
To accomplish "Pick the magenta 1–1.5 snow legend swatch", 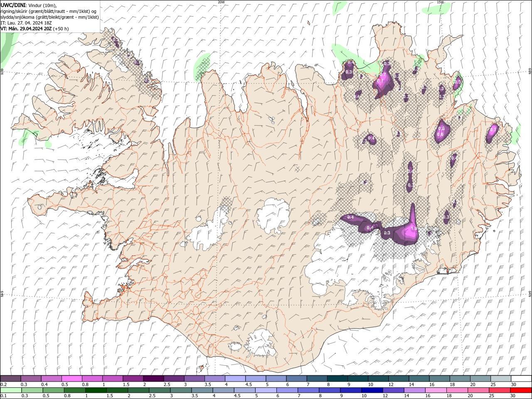I will (113, 379).
